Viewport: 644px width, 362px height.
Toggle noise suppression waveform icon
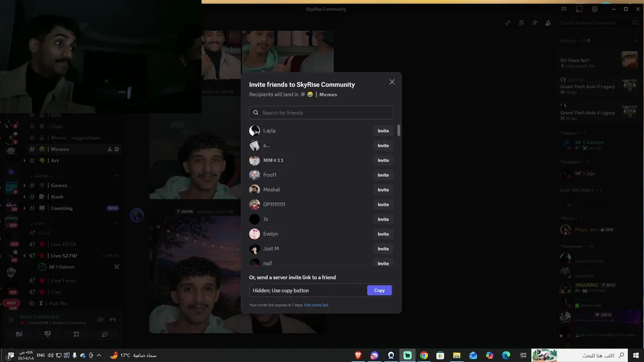(x=100, y=320)
